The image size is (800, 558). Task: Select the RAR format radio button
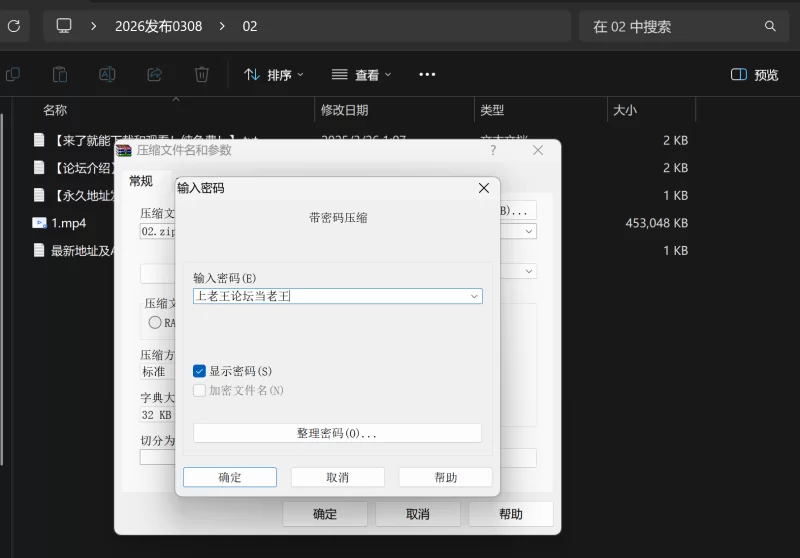[155, 323]
